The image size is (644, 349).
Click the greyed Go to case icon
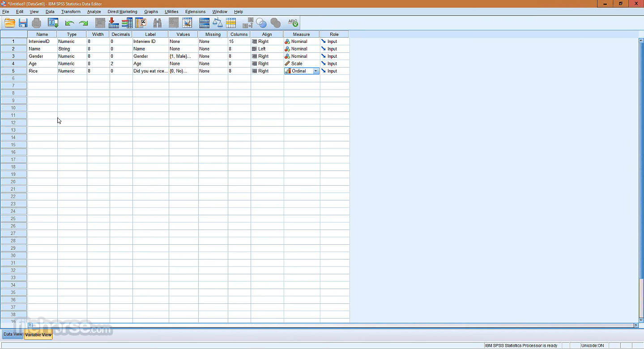click(100, 23)
